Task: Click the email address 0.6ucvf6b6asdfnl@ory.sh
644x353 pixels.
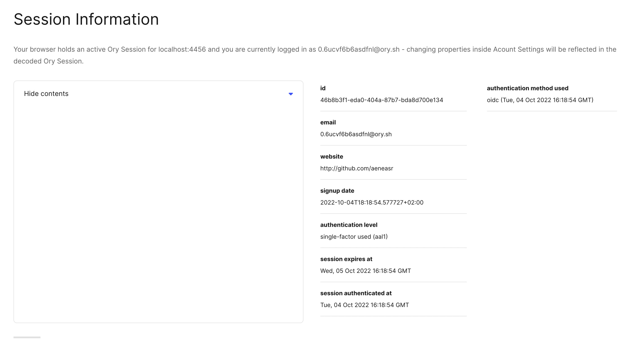Action: pyautogui.click(x=356, y=134)
